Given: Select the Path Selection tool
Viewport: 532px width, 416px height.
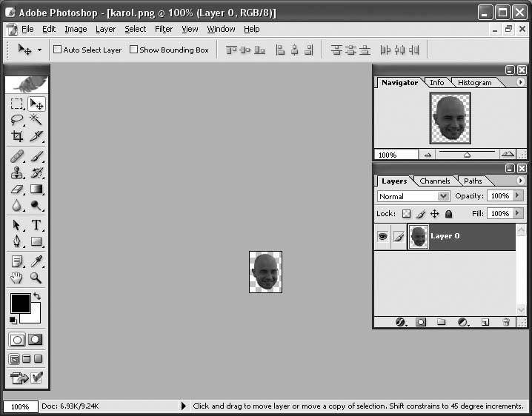Looking at the screenshot, I should click(16, 225).
